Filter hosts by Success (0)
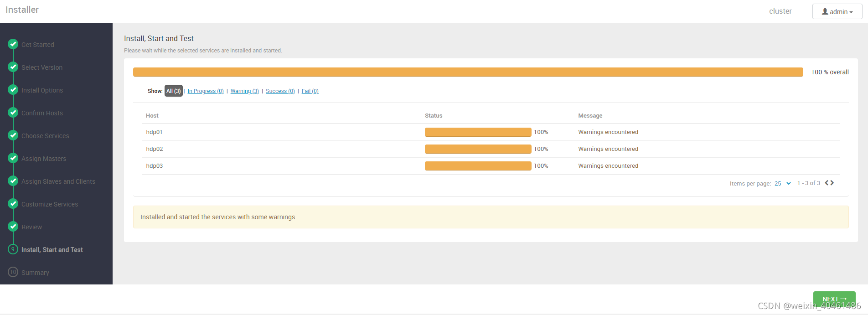Image resolution: width=868 pixels, height=315 pixels. pyautogui.click(x=280, y=91)
